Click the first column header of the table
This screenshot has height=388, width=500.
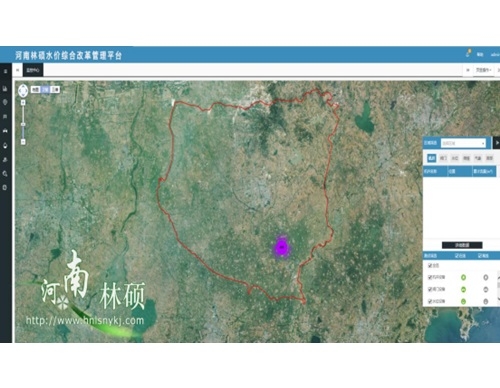435,171
